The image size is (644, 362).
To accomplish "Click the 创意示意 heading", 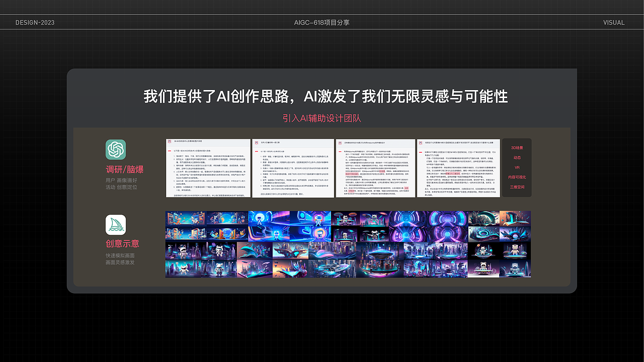I will [x=122, y=244].
